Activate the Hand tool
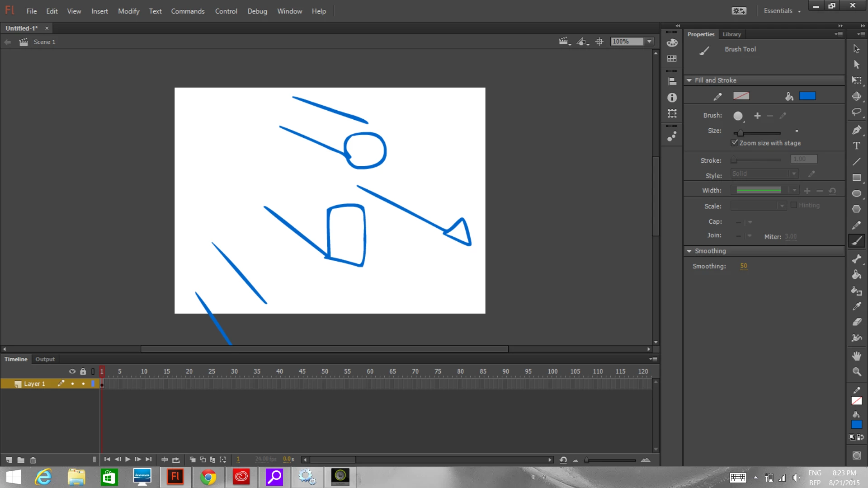 [856, 356]
